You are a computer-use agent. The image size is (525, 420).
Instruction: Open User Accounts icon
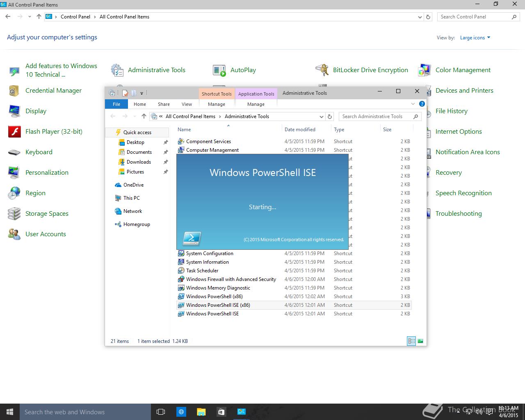pos(14,234)
